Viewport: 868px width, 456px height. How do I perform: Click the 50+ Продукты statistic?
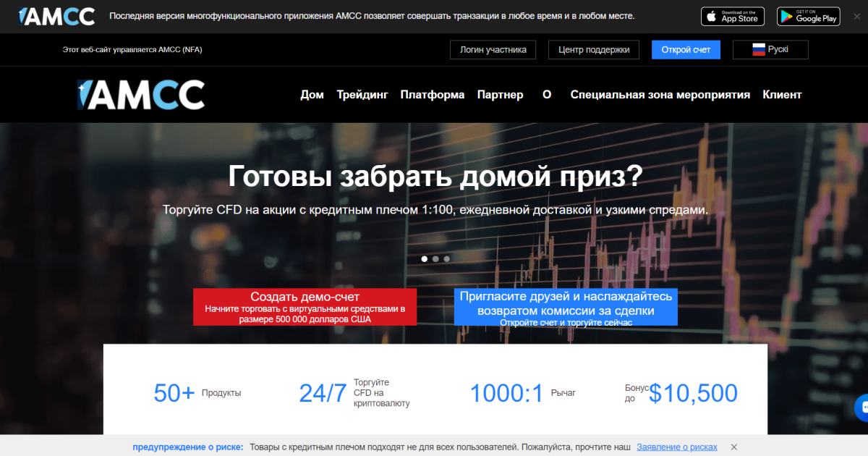point(197,393)
